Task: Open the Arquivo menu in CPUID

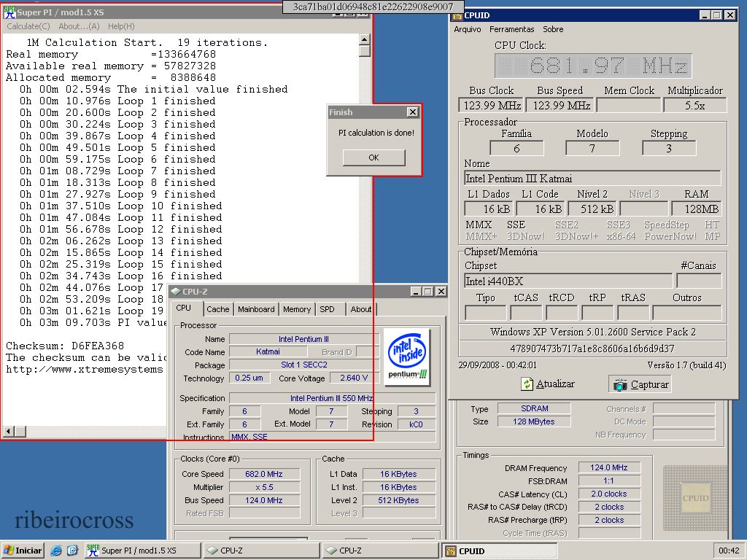Action: 468,29
